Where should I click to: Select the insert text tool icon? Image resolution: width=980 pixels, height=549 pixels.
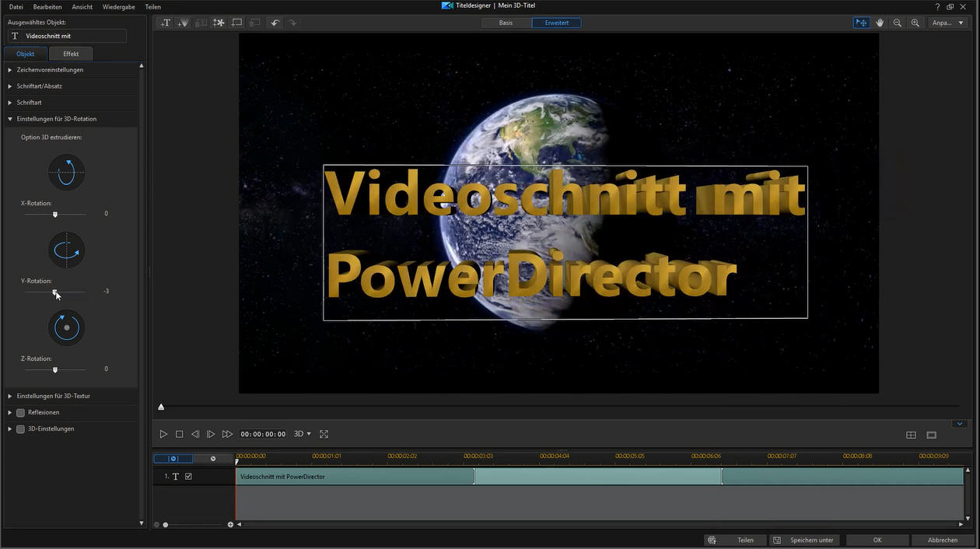point(166,23)
